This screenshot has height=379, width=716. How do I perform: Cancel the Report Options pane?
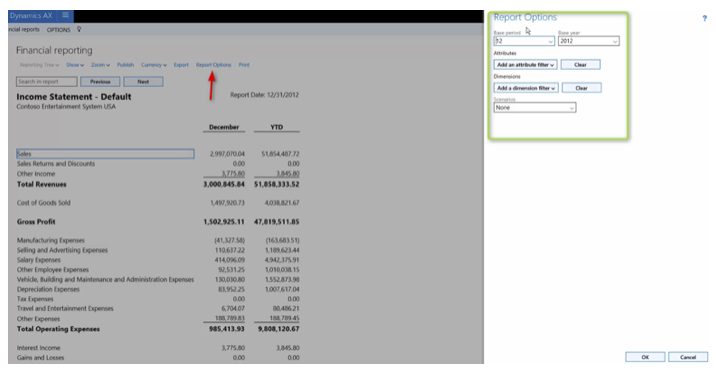point(688,357)
